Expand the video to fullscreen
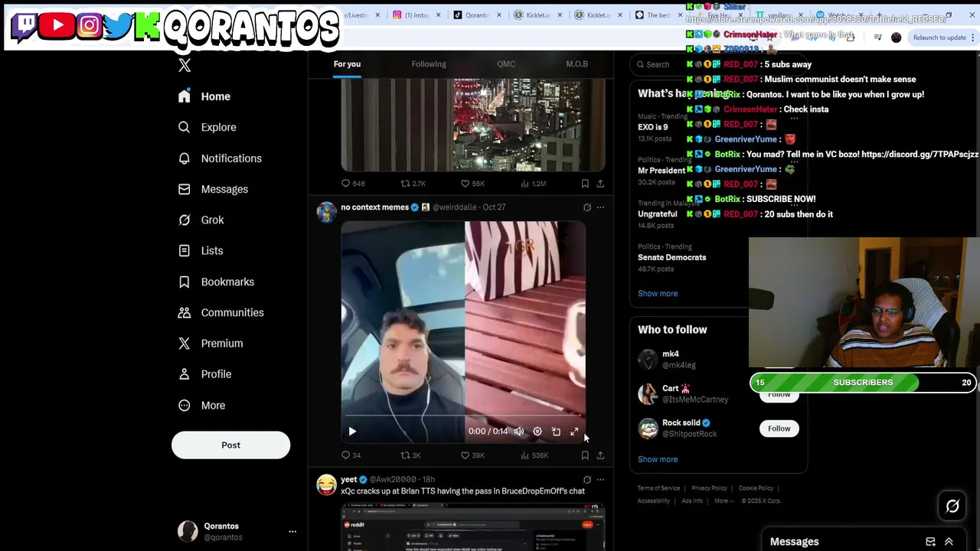980x551 pixels. pos(574,432)
